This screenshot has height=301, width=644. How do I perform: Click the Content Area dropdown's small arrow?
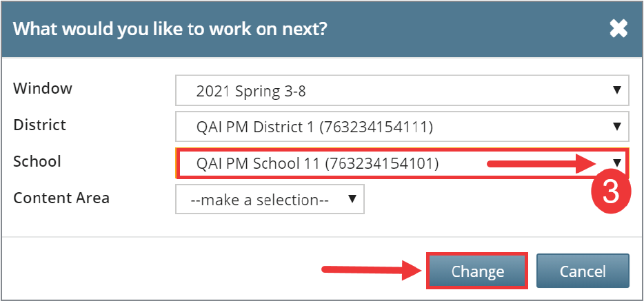click(352, 199)
